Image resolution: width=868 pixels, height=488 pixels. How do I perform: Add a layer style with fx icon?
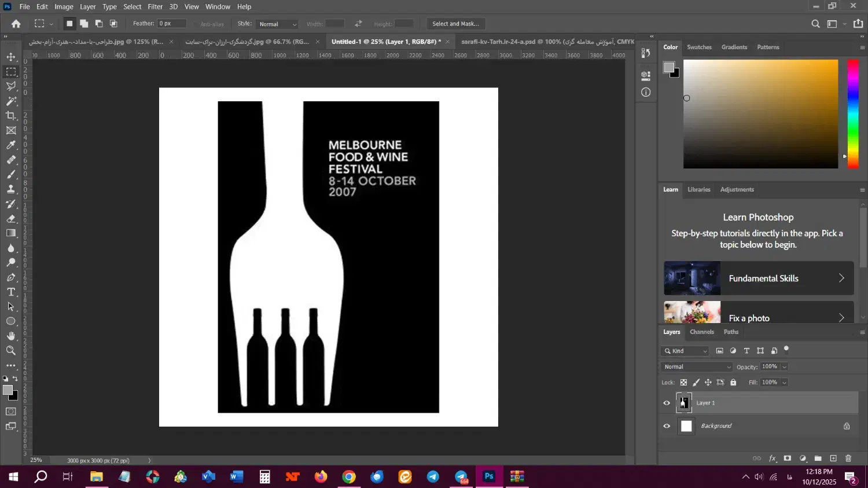pyautogui.click(x=772, y=458)
